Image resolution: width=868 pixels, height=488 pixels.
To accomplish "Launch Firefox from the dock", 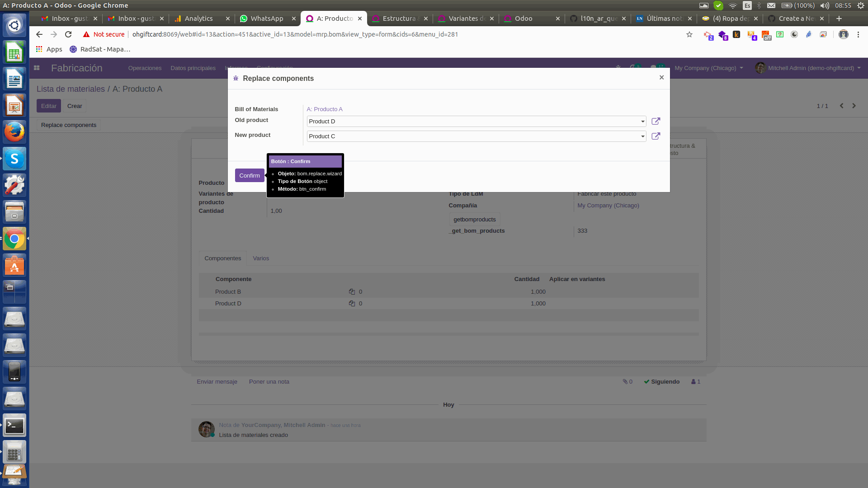I will click(x=14, y=132).
